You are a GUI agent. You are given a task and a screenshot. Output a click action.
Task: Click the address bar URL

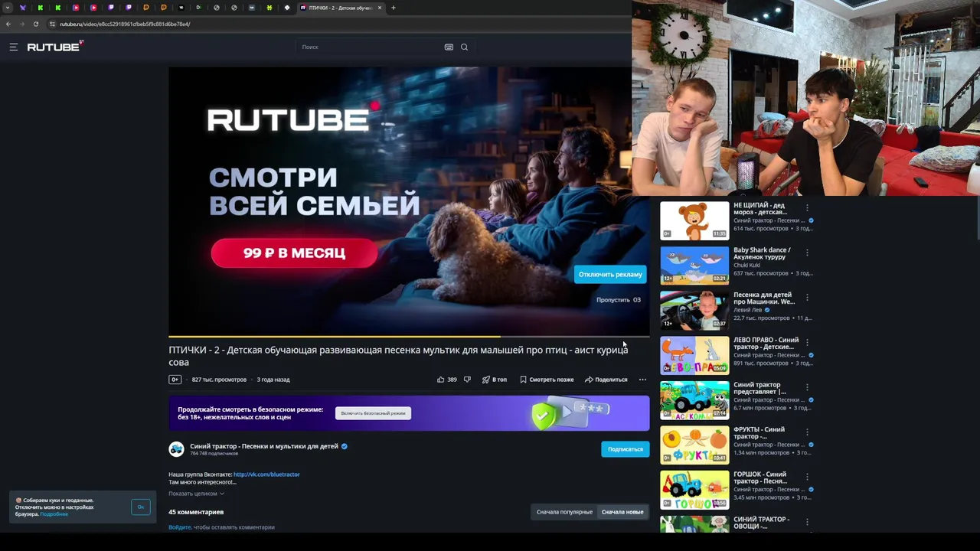click(x=125, y=24)
